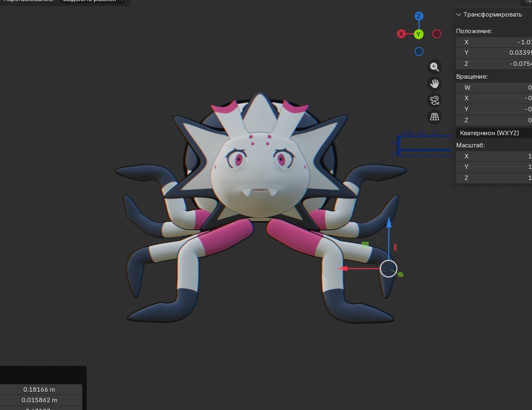Screen dimensions: 532x410
Task: Click the Вращение W field
Action: (494, 88)
